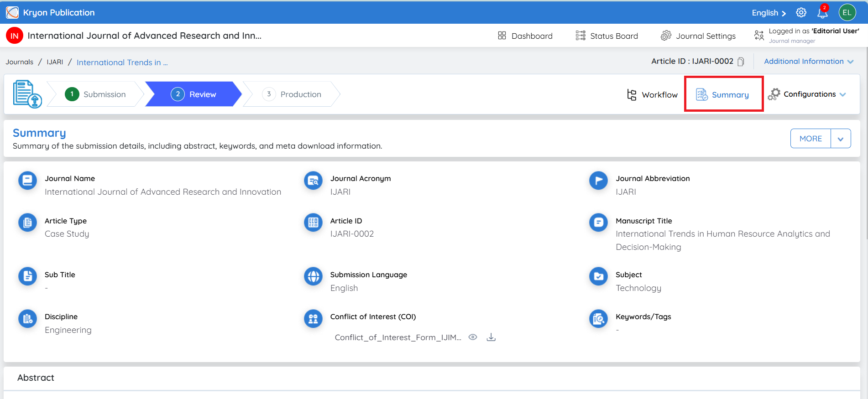Go to the Submission stage
This screenshot has height=399, width=868.
(95, 94)
